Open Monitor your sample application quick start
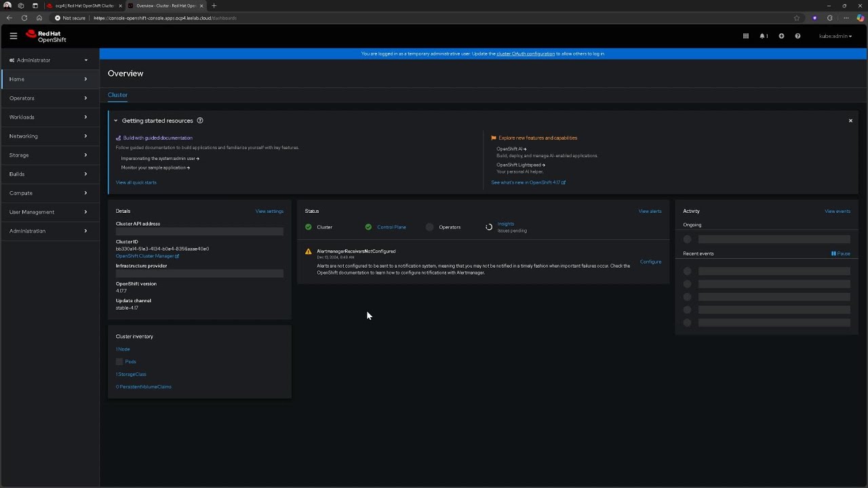Image resolution: width=868 pixels, height=488 pixels. coord(155,167)
